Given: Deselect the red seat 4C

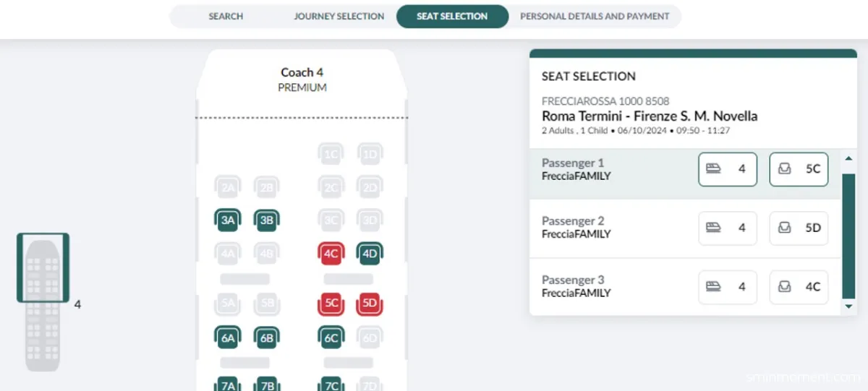Looking at the screenshot, I should coord(331,254).
